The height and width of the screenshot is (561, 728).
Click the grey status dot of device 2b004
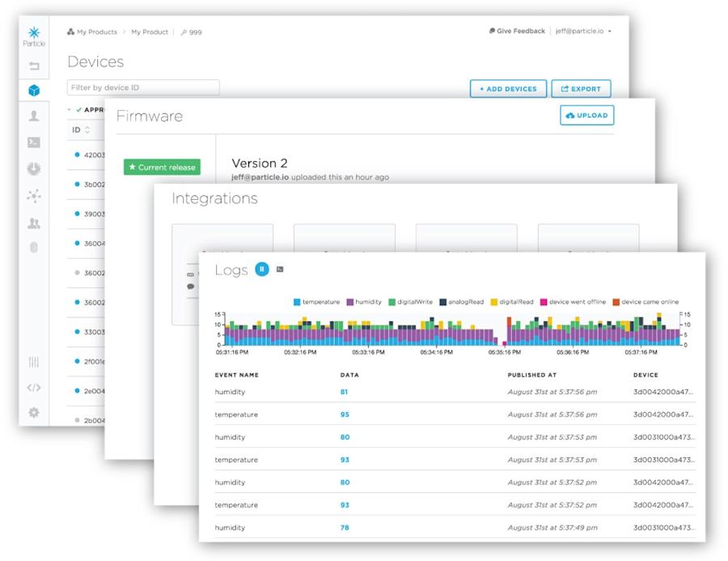[77, 420]
